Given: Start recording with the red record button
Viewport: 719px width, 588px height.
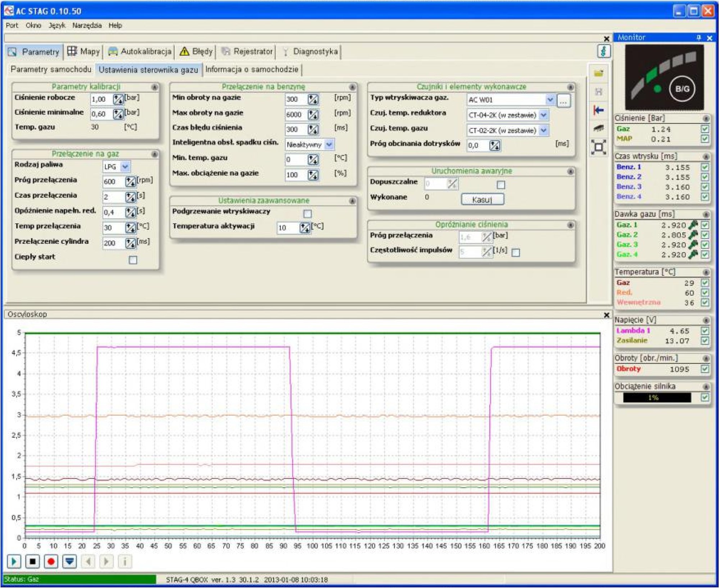Looking at the screenshot, I should coord(51,561).
